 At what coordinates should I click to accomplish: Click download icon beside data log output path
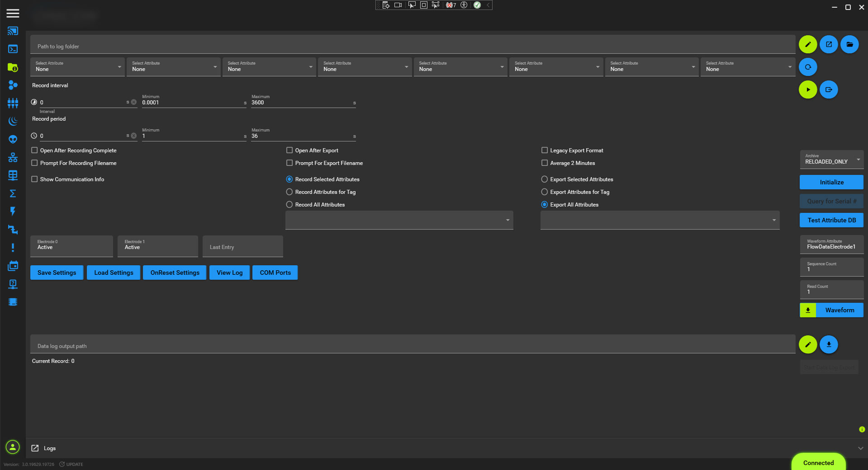coord(828,344)
